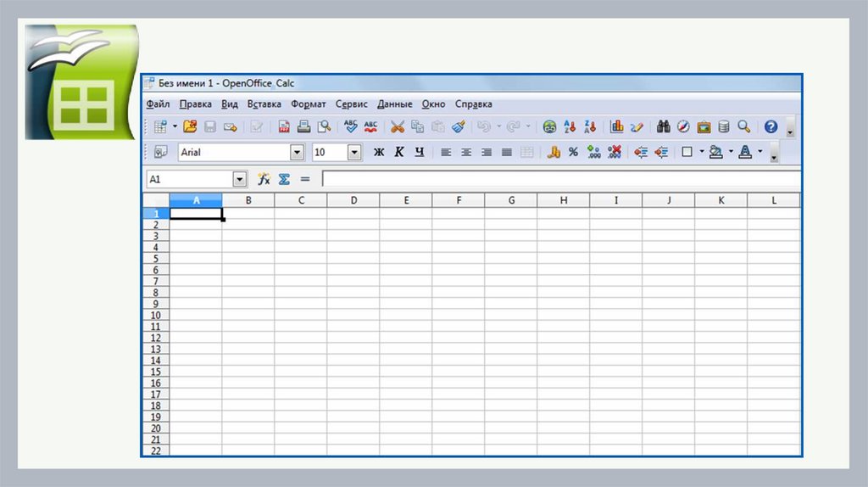Click the Redo arrow icon
868x487 pixels.
(x=514, y=127)
